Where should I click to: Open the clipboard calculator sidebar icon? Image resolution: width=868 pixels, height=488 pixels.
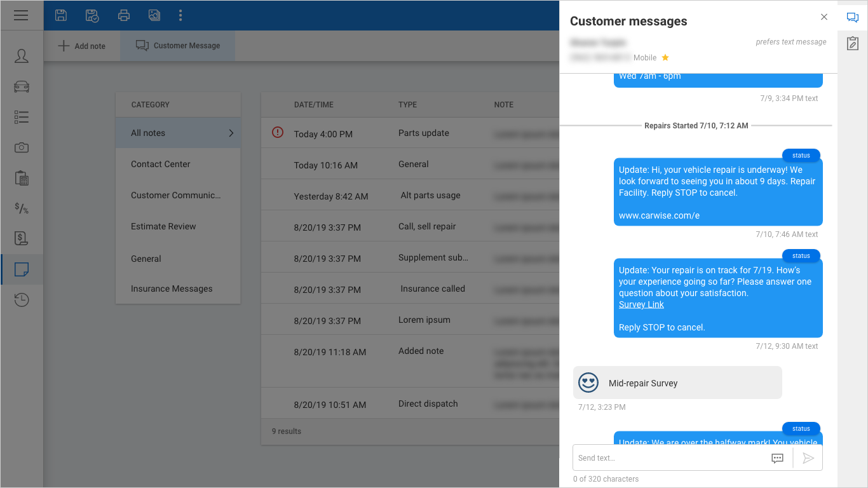tap(22, 178)
